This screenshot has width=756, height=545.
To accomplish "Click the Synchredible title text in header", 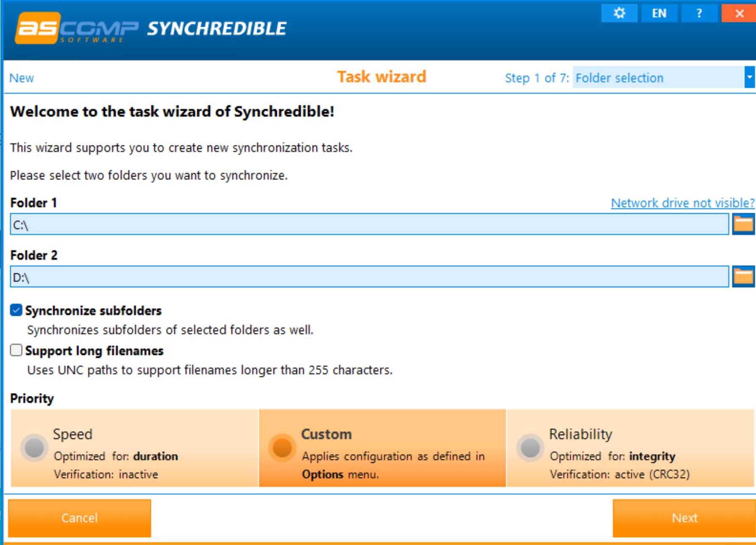I will click(217, 28).
